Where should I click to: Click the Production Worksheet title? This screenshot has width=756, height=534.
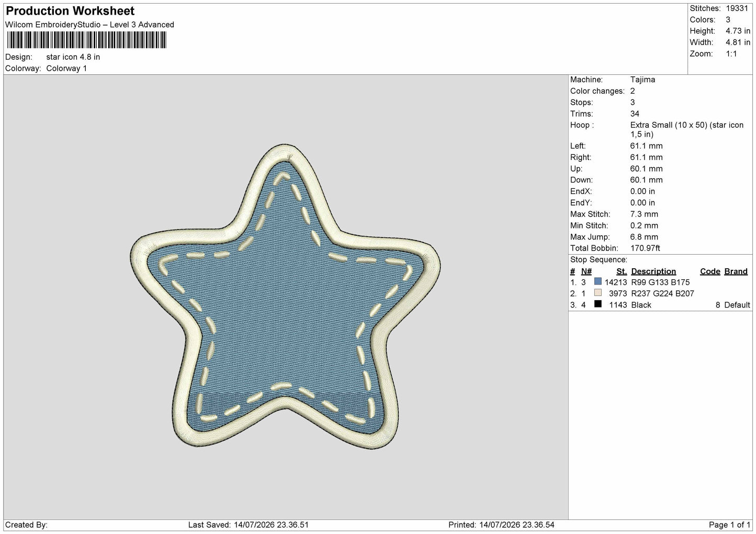(x=70, y=11)
